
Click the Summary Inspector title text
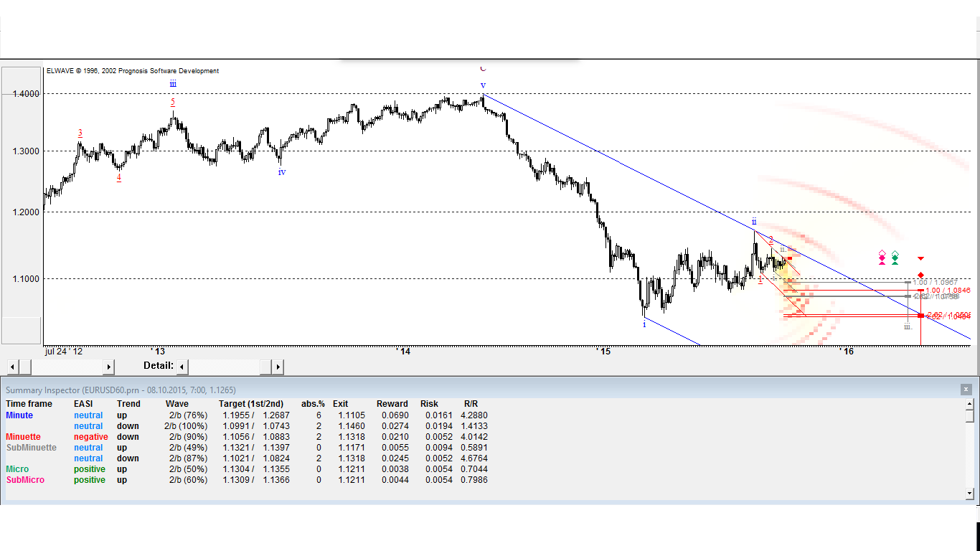(x=121, y=390)
